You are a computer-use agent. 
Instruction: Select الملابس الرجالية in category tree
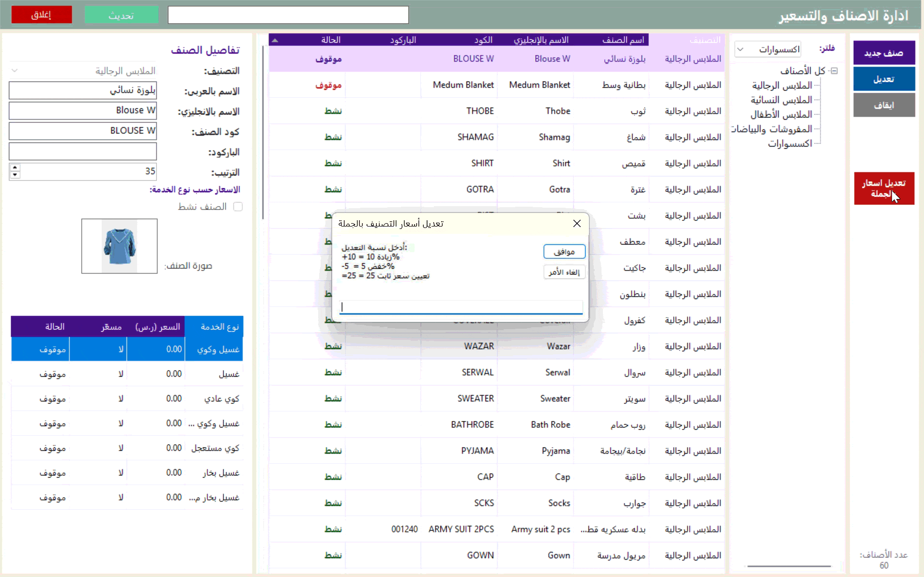click(782, 85)
